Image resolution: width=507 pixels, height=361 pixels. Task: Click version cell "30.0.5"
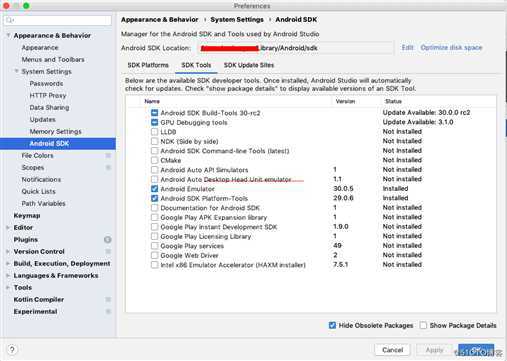tap(343, 188)
